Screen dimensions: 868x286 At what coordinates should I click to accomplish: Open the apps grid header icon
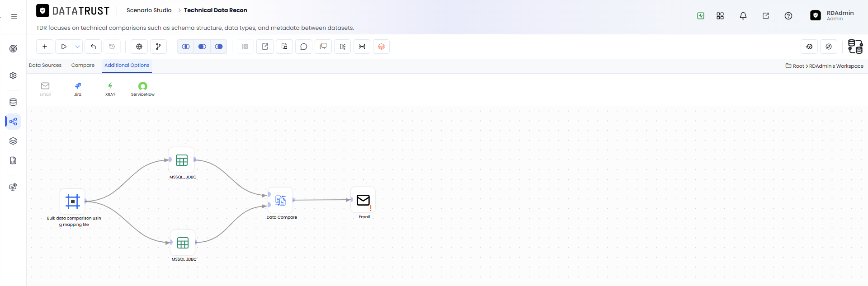[720, 16]
